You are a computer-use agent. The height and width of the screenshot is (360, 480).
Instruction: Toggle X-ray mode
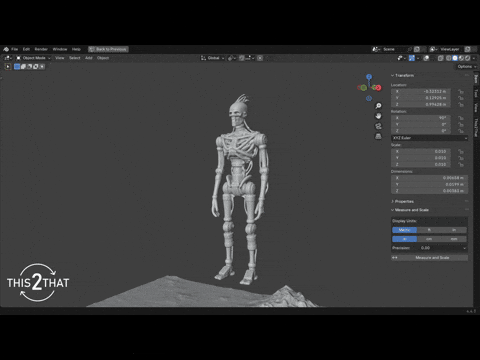[440, 58]
